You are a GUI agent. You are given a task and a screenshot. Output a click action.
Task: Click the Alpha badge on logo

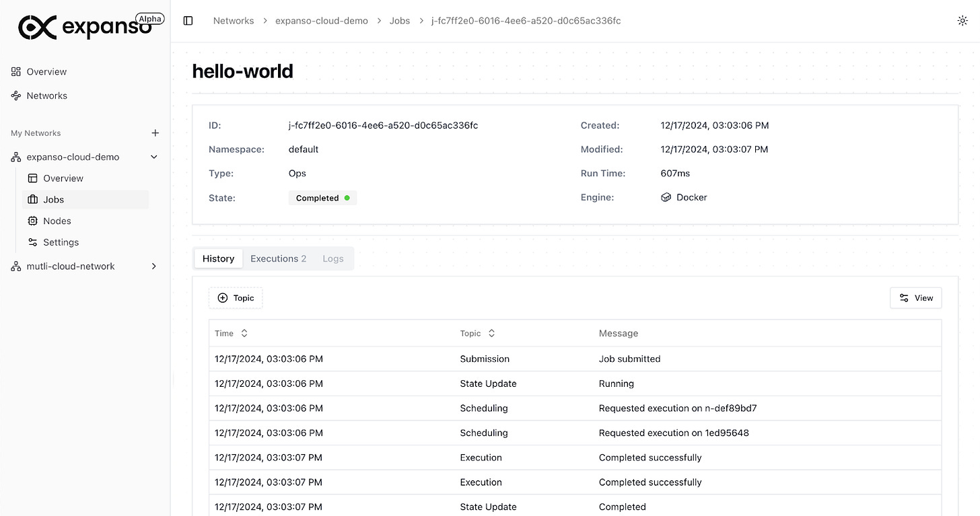tap(150, 19)
